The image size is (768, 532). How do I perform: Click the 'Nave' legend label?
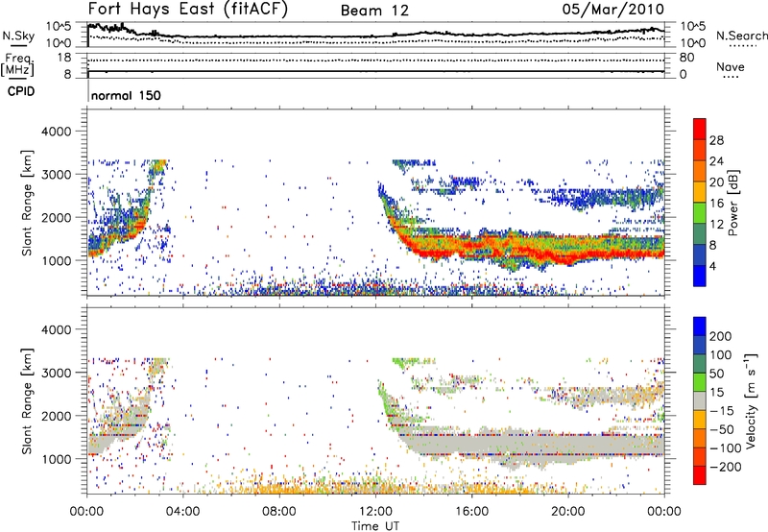pyautogui.click(x=731, y=66)
